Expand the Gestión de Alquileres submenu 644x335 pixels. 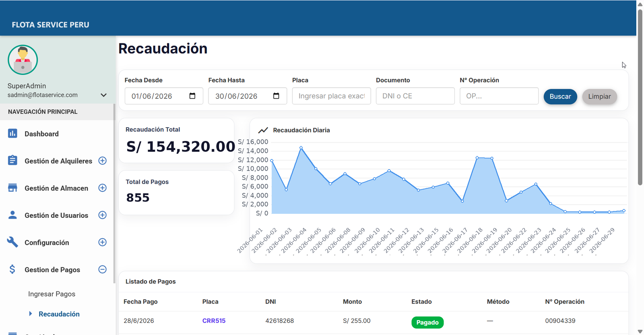click(103, 161)
